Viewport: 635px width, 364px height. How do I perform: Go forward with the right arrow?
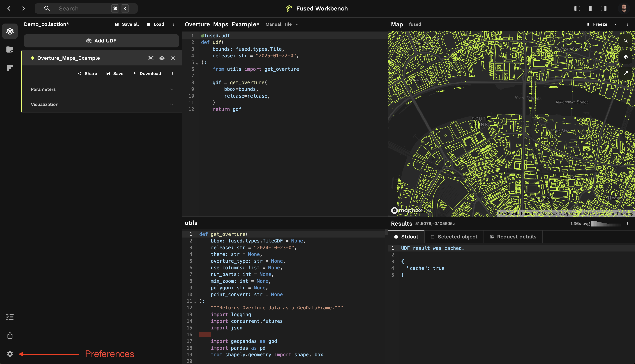pyautogui.click(x=24, y=8)
